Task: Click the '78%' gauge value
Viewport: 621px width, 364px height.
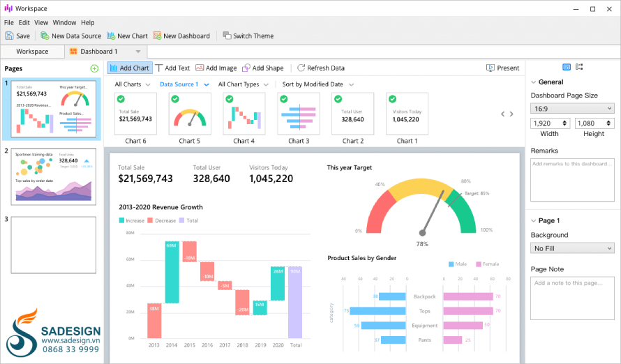Action: click(x=422, y=244)
